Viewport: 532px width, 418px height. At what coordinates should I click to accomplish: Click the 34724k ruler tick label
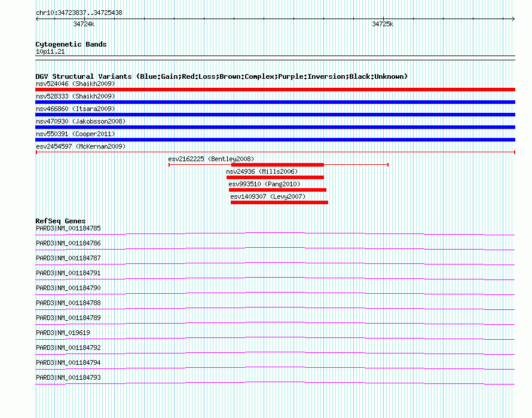click(84, 24)
